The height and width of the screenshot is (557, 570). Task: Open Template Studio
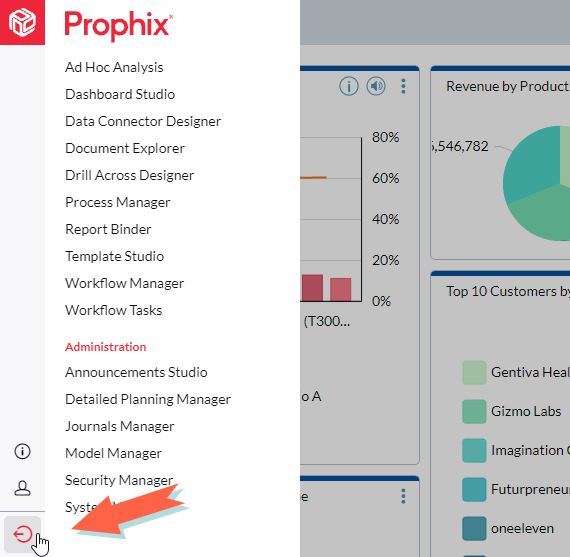tap(115, 256)
